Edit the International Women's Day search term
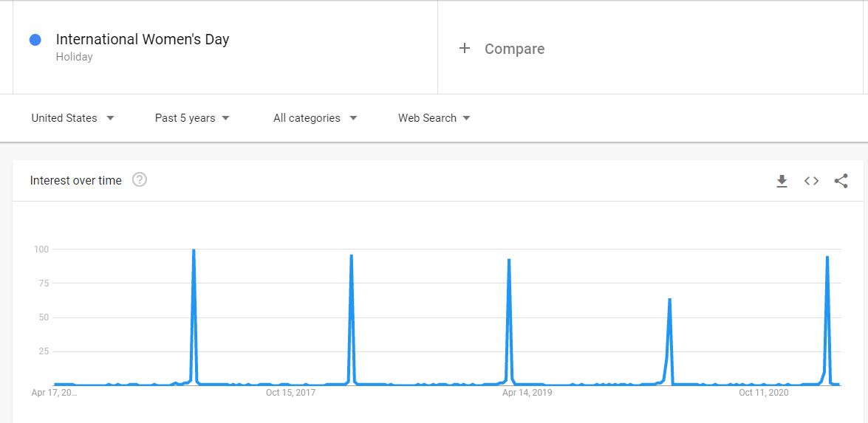Image resolution: width=868 pixels, height=423 pixels. pos(143,39)
